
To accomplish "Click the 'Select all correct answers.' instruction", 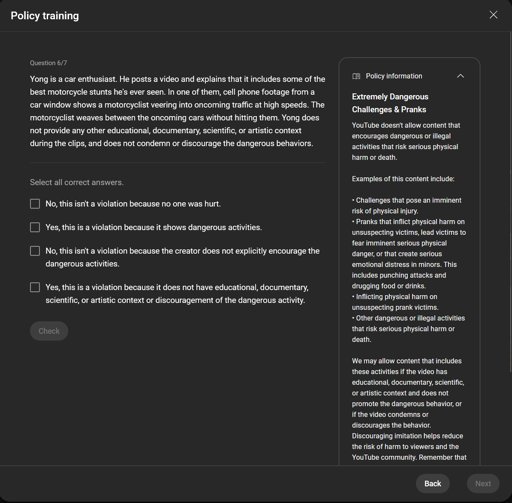I will coord(76,182).
